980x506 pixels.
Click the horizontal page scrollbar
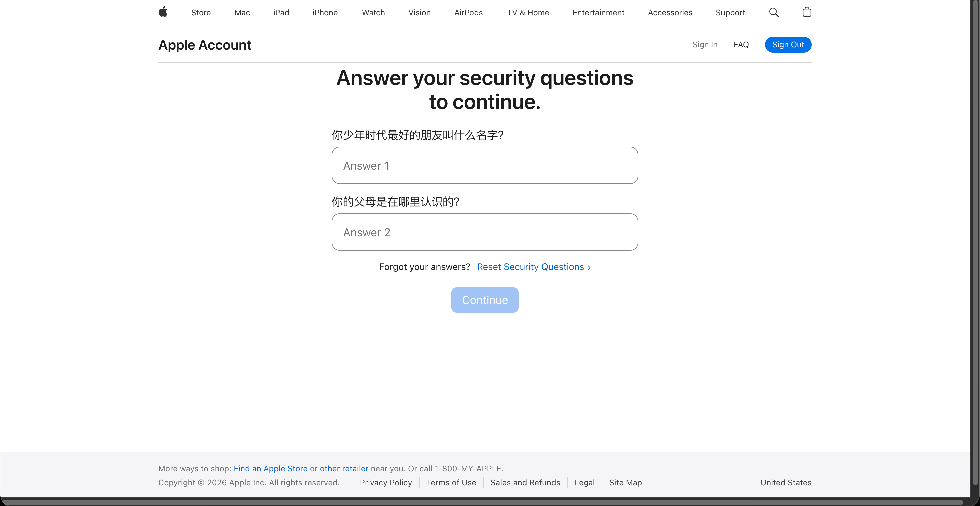click(483, 502)
